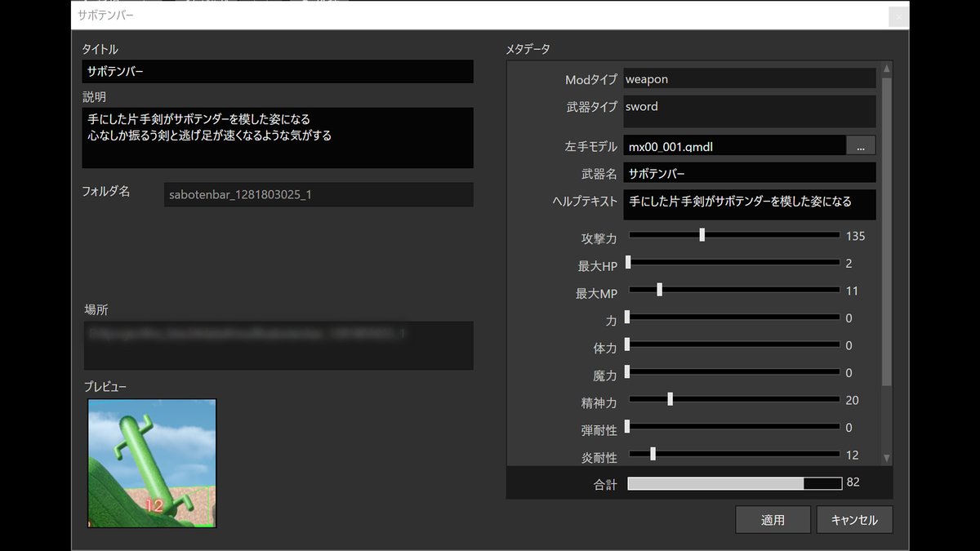Click the scroll down arrow in メタデータ panel
The image size is (980, 551).
click(887, 458)
